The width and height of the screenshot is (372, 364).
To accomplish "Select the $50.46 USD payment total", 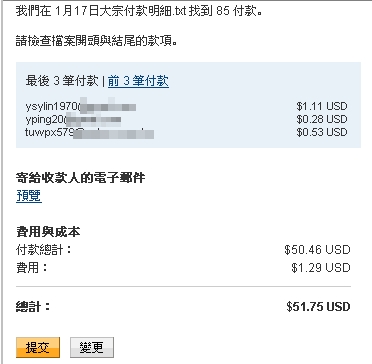I will (x=317, y=250).
